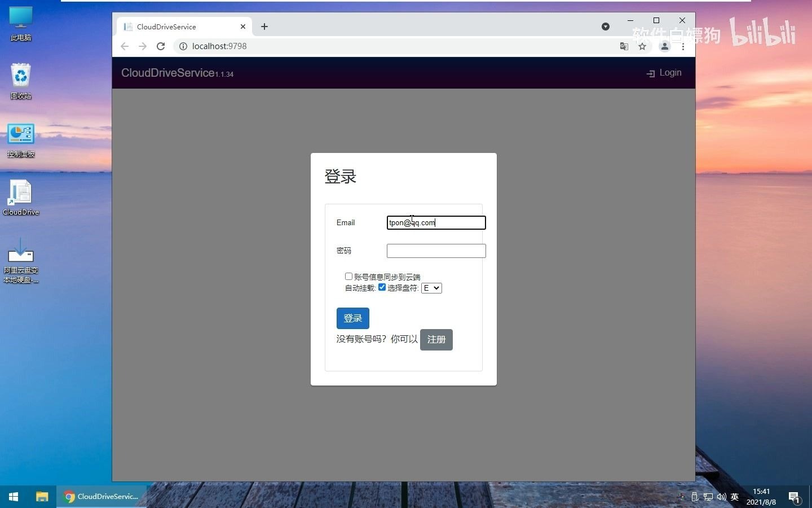This screenshot has height=508, width=812.
Task: Open the Recycle Bin desktop icon
Action: 21,81
